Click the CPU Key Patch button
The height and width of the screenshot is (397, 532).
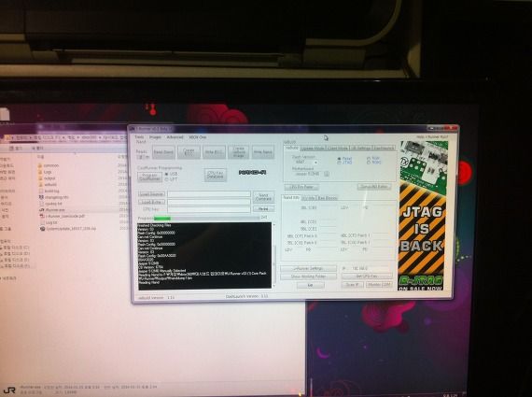[301, 187]
